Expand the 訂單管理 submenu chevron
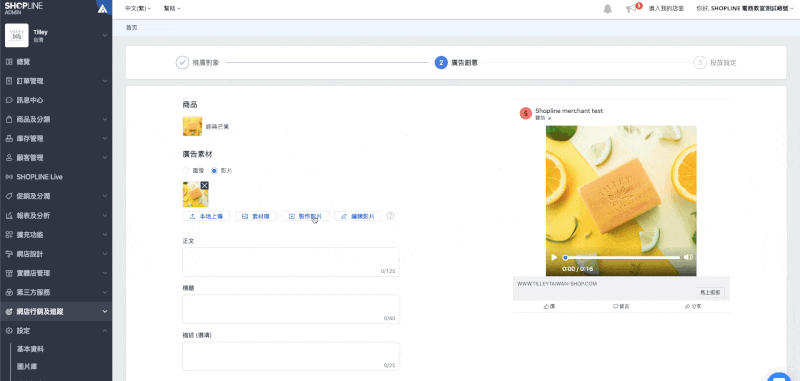The image size is (800, 381). click(x=105, y=81)
